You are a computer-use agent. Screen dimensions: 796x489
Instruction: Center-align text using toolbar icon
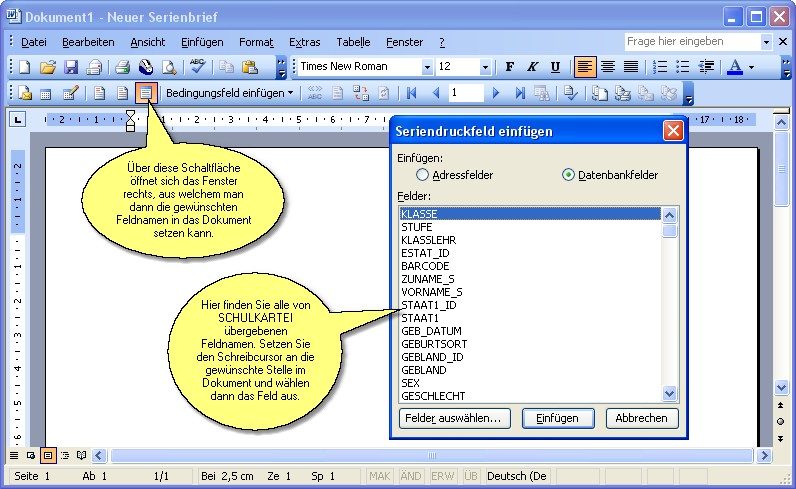[x=608, y=67]
